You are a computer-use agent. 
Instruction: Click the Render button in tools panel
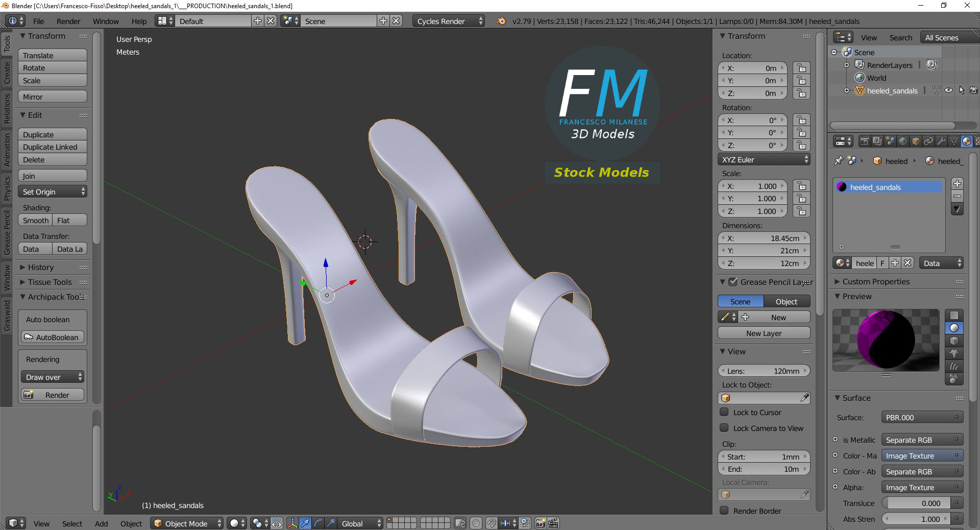(x=53, y=395)
